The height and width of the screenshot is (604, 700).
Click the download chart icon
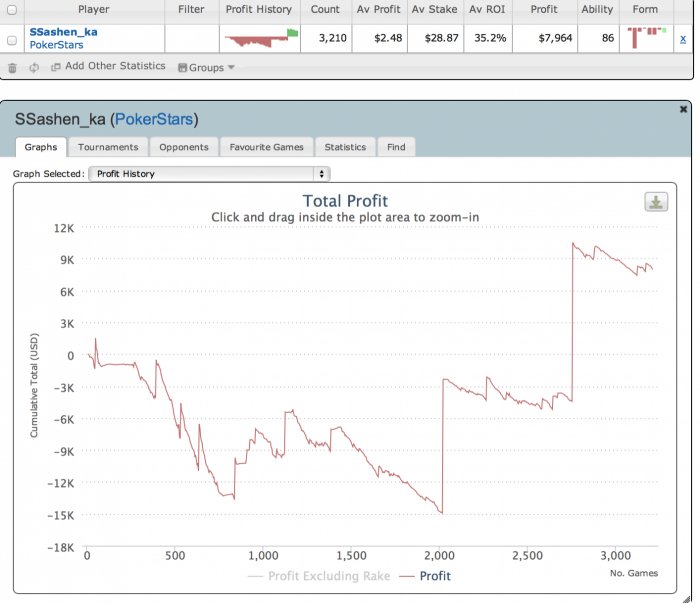(656, 202)
